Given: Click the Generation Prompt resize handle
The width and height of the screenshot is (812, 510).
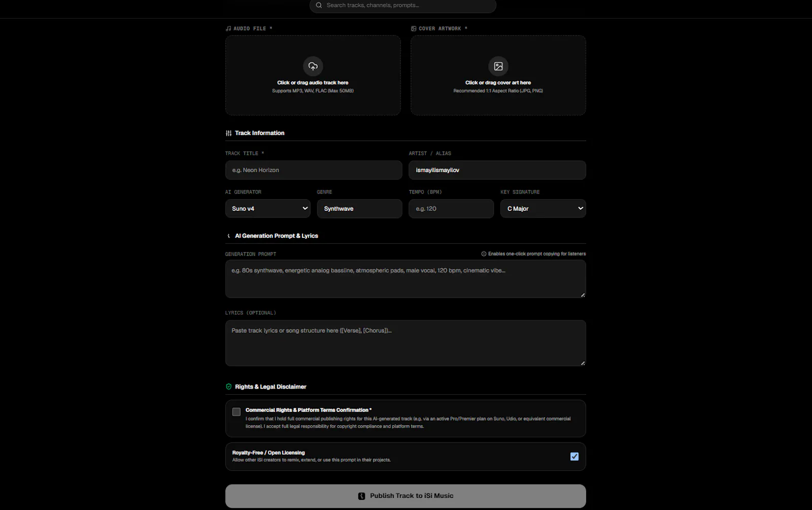Looking at the screenshot, I should pyautogui.click(x=583, y=295).
